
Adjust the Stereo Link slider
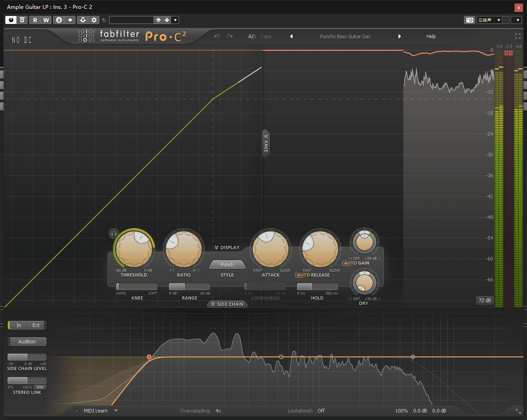pos(27,381)
